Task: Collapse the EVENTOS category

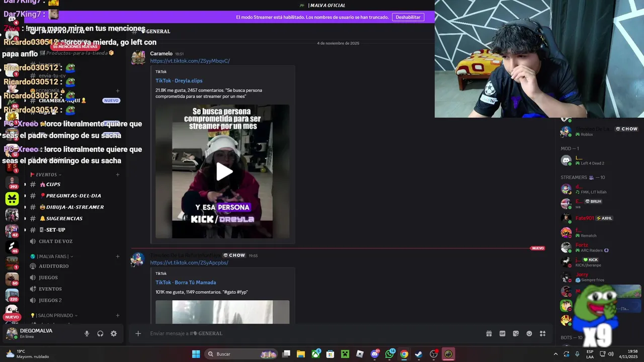Action: [46, 175]
